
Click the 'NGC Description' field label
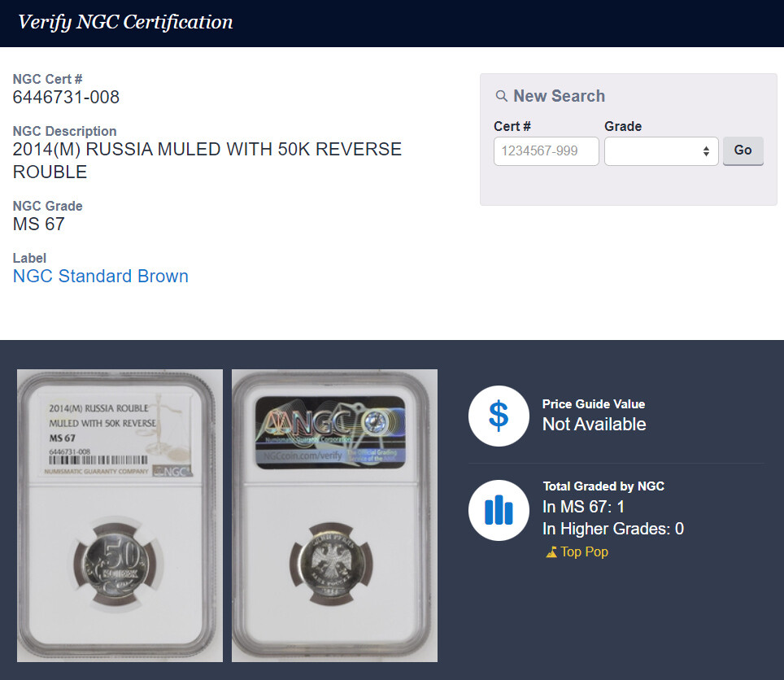tap(64, 131)
